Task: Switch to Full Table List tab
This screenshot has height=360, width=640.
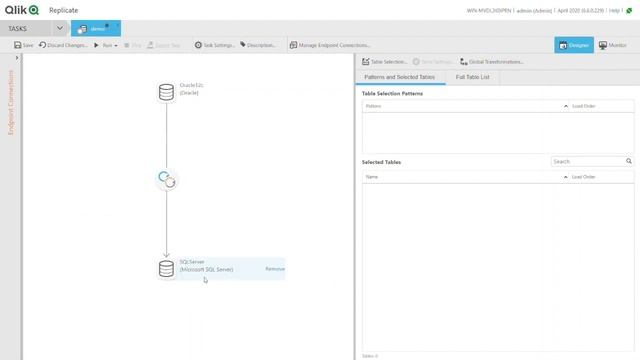Action: [x=472, y=77]
